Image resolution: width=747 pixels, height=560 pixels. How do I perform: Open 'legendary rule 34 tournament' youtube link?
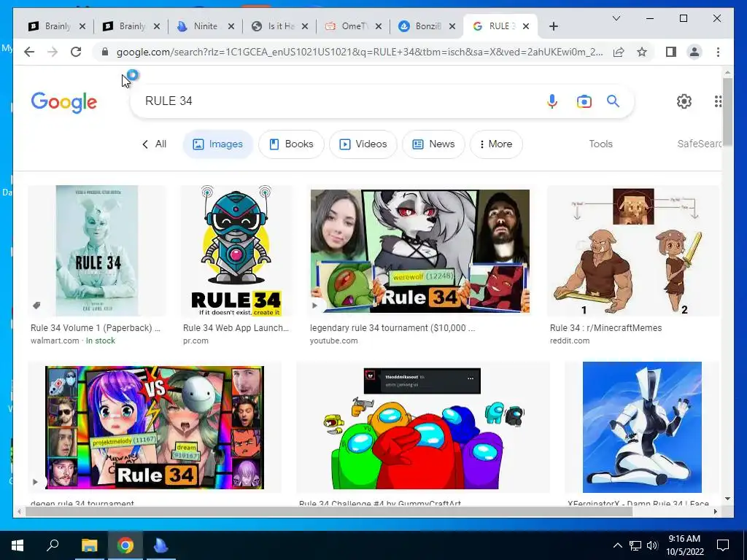tap(392, 328)
